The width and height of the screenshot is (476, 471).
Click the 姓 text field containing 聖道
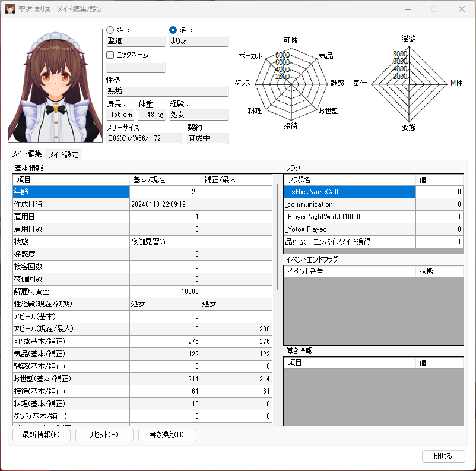pos(135,42)
